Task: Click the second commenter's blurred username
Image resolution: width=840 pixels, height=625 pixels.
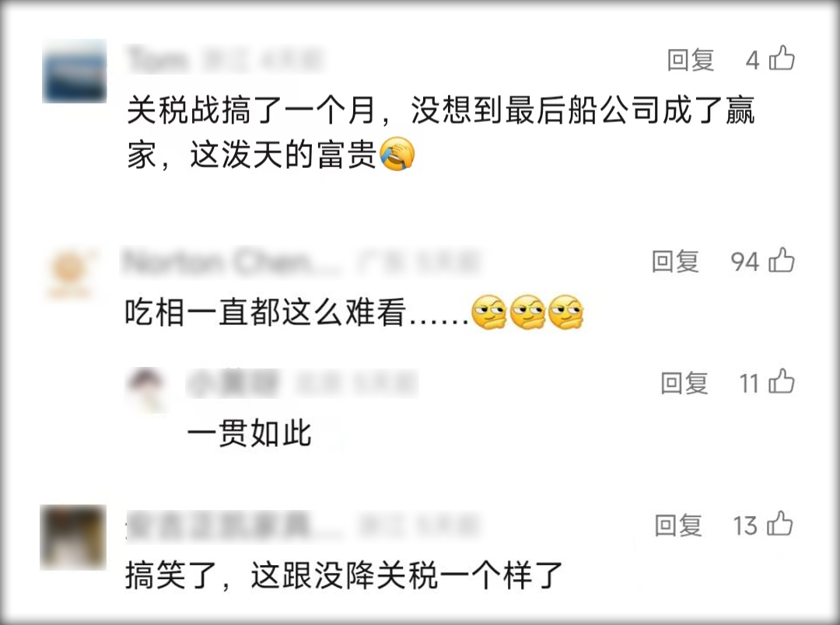Action: (230, 262)
